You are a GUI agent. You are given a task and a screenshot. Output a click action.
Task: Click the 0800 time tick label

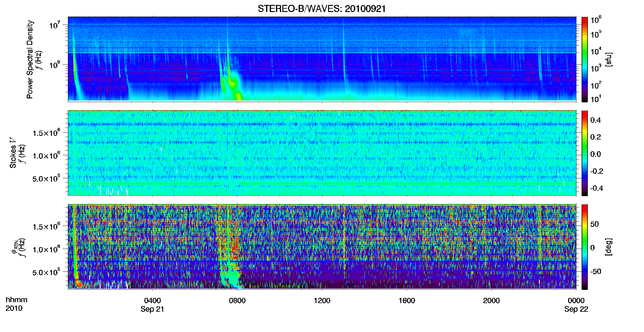pyautogui.click(x=237, y=301)
